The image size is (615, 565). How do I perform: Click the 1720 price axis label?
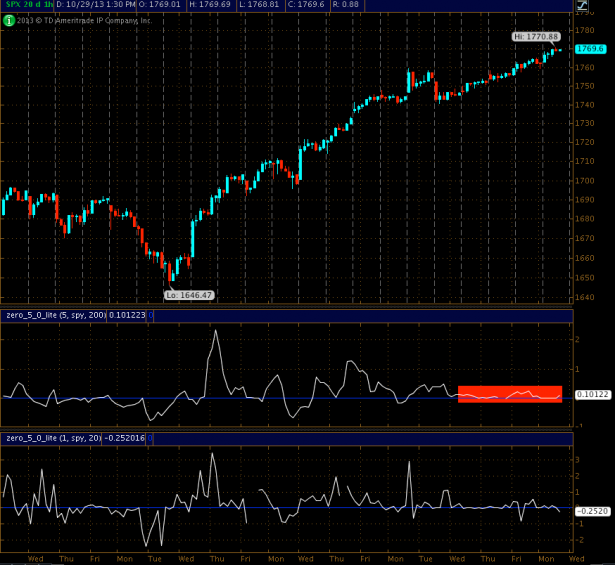click(x=584, y=142)
